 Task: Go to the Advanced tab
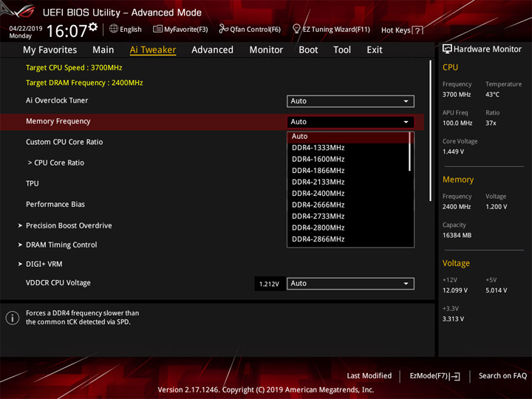click(x=212, y=50)
